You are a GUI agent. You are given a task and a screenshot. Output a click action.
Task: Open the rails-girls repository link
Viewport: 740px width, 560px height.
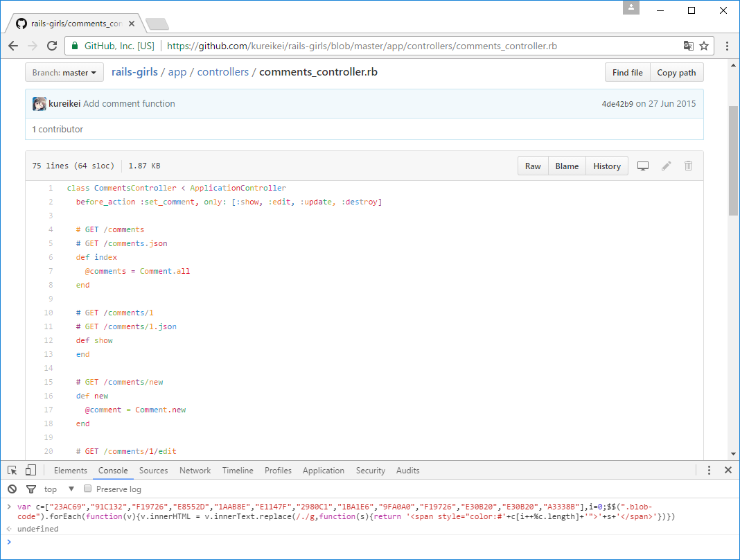(134, 72)
